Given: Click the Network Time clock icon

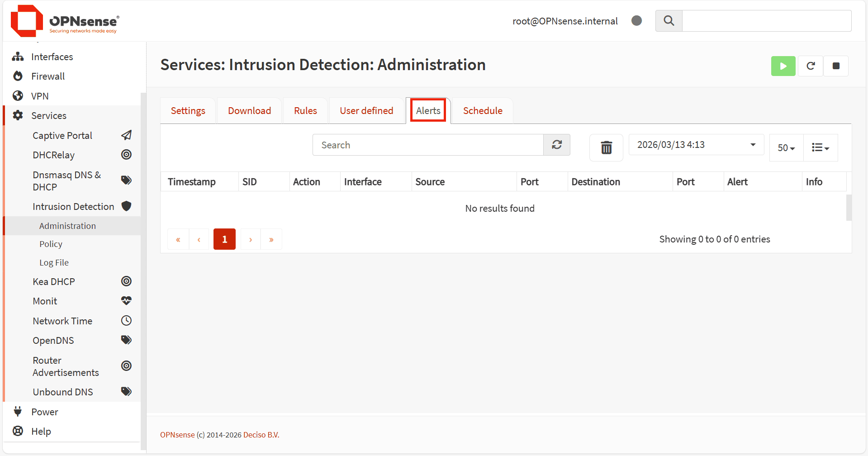Looking at the screenshot, I should [127, 321].
